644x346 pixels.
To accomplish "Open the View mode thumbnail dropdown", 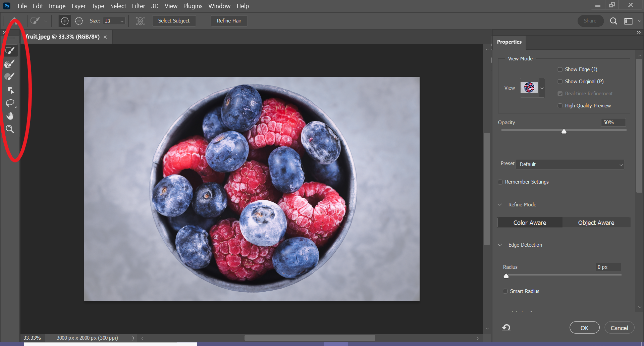I will [x=542, y=88].
